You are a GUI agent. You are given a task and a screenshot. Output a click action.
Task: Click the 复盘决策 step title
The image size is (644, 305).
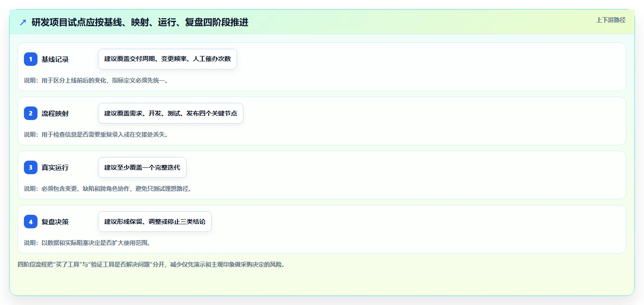55,222
